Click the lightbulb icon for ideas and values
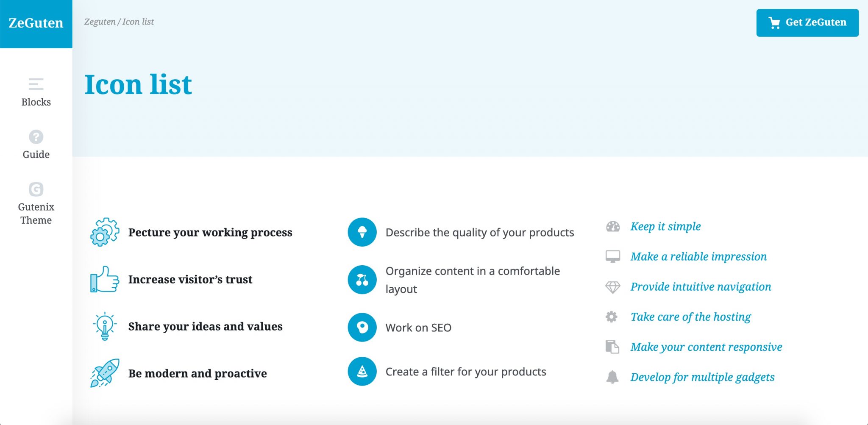This screenshot has height=425, width=868. (105, 326)
